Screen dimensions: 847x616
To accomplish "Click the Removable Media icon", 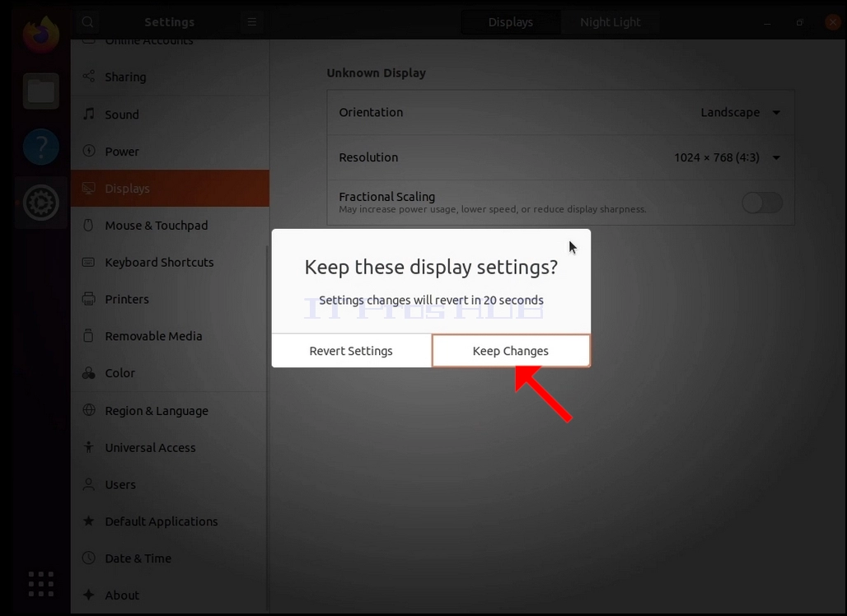I will pyautogui.click(x=89, y=335).
